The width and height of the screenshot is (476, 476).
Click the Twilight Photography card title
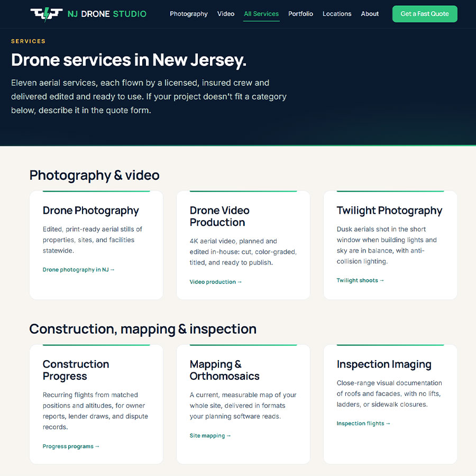pyautogui.click(x=389, y=210)
